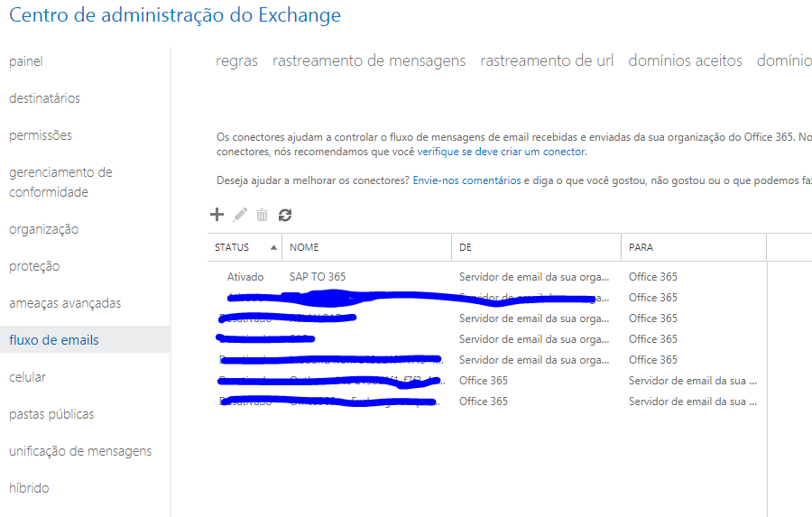The width and height of the screenshot is (812, 517).
Task: Select gerenciamento de conformidade
Action: pos(60,182)
